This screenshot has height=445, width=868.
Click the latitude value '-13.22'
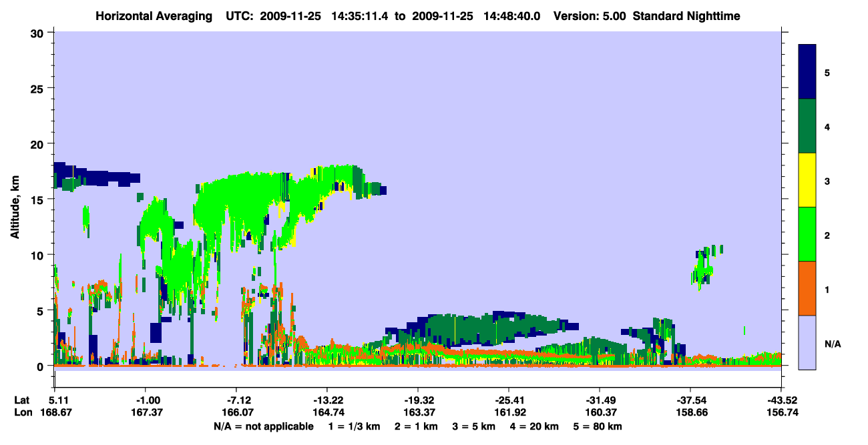(327, 400)
